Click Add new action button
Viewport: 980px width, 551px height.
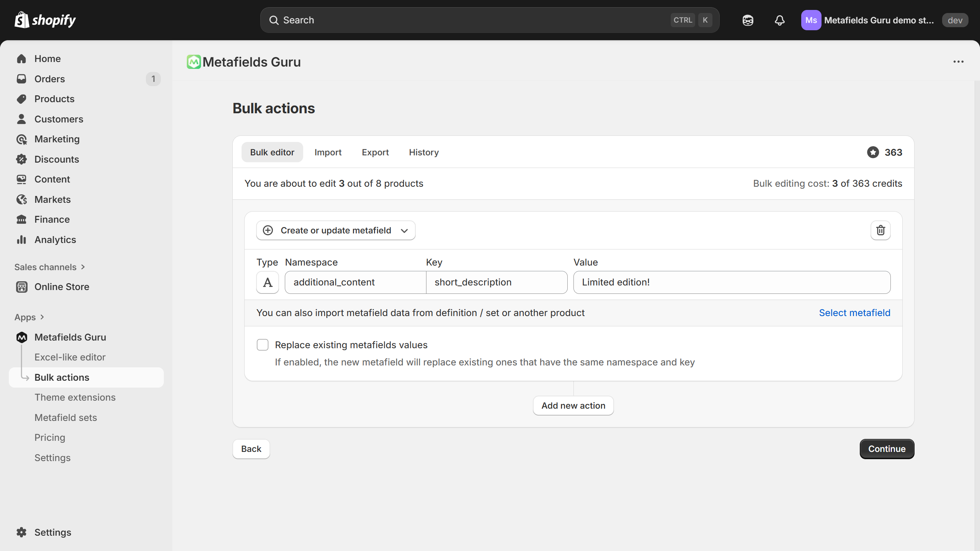point(573,406)
